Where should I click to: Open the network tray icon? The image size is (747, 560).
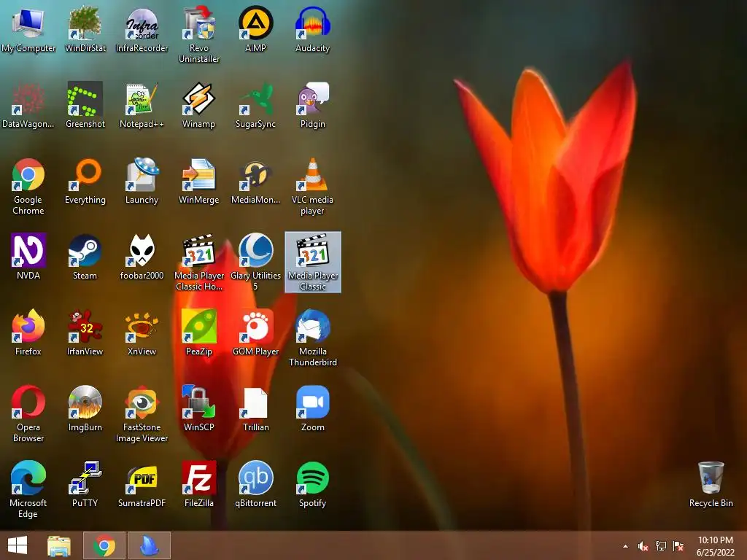pyautogui.click(x=661, y=546)
